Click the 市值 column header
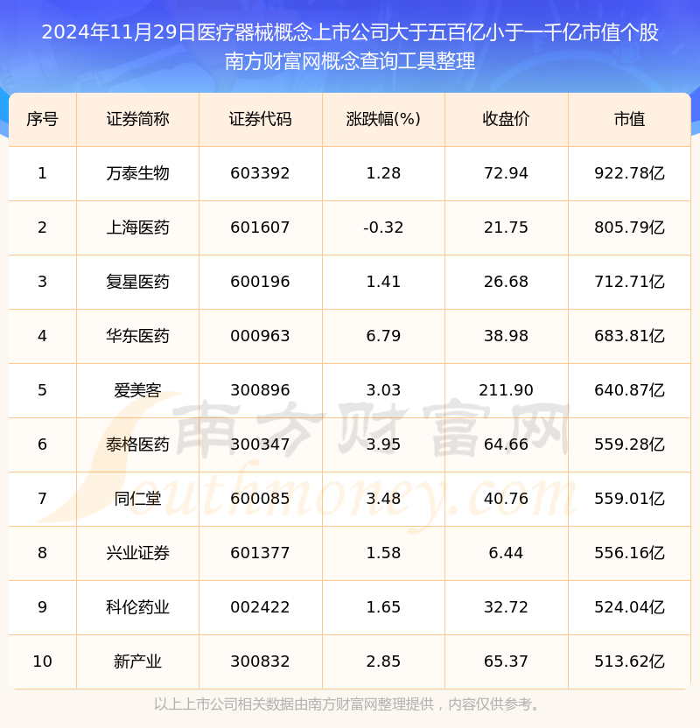Screen dimensions: 700x728 click(629, 119)
